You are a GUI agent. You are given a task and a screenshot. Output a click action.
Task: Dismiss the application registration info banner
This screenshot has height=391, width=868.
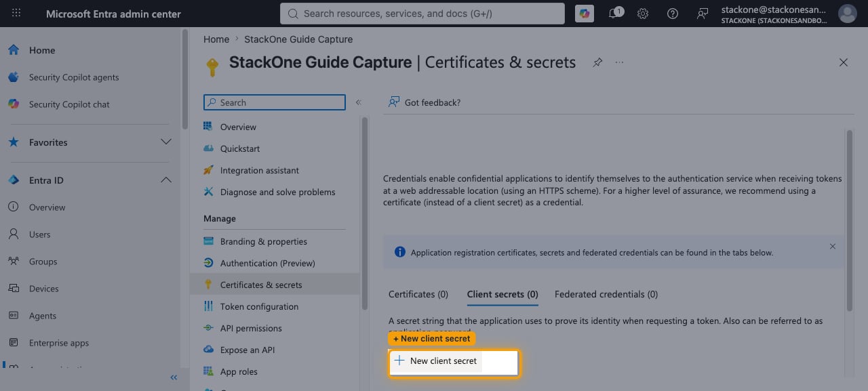click(x=833, y=247)
